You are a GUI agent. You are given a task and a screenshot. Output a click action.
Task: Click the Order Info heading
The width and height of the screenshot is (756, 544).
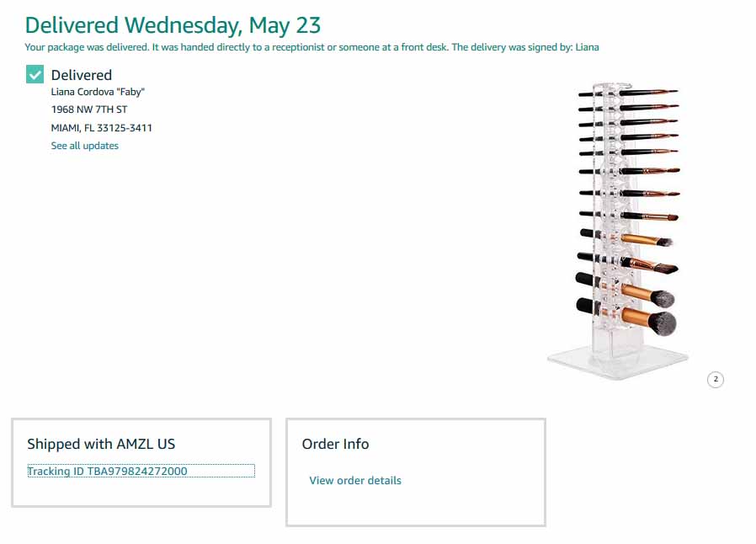pyautogui.click(x=336, y=444)
